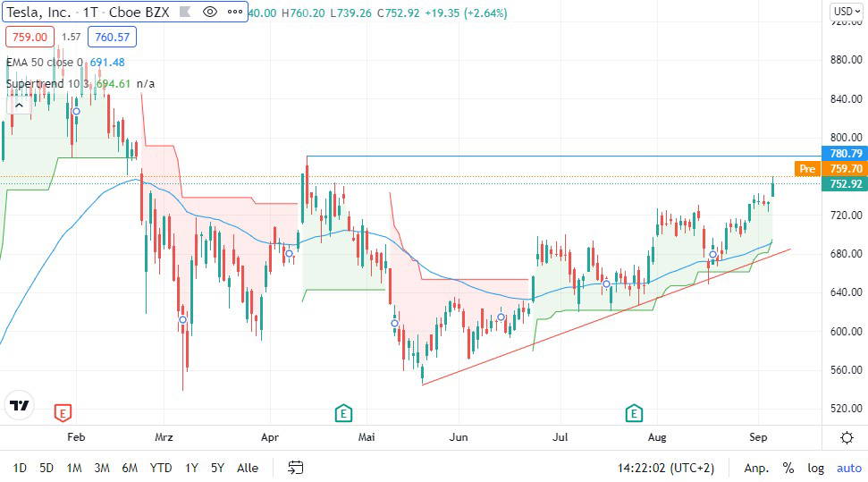Viewport: 868px width, 482px height.
Task: Click the change +19.35 (+2.64%) in header
Action: (466, 13)
